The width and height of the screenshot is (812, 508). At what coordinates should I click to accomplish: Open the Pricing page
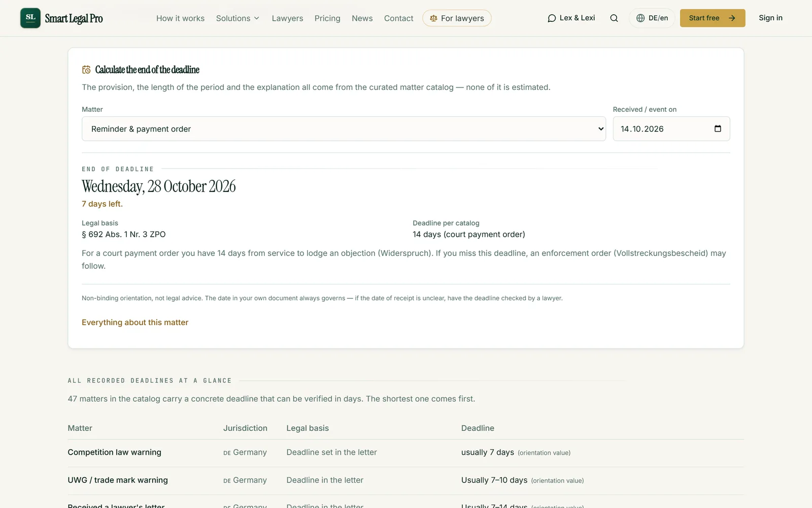[327, 18]
